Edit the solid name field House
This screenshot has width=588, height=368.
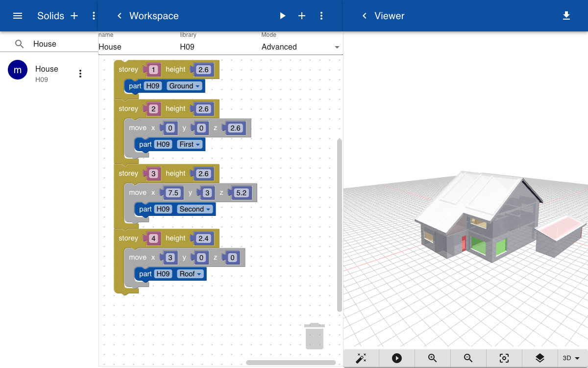pos(139,47)
